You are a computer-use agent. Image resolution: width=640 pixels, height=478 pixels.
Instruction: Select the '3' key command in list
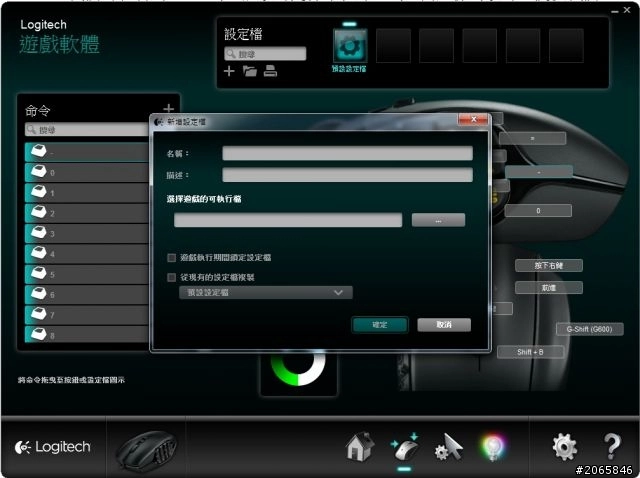pyautogui.click(x=87, y=233)
